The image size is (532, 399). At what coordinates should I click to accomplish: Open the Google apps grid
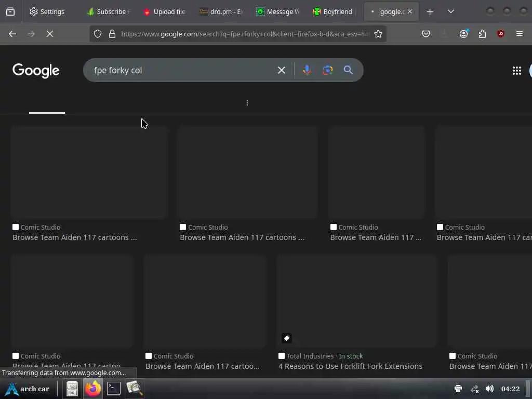tap(517, 71)
